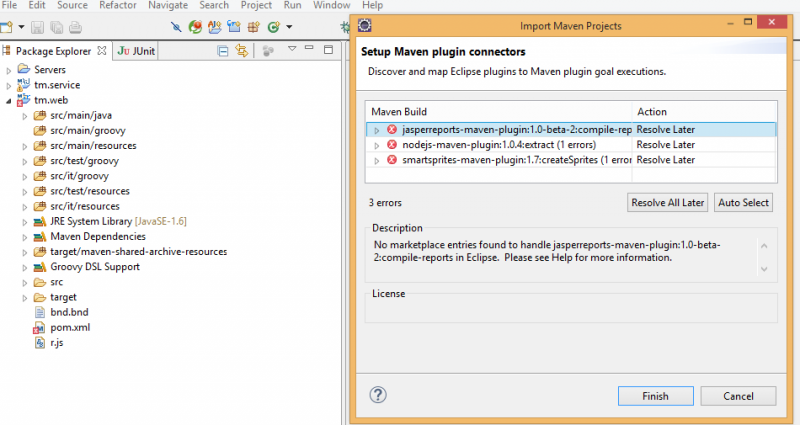This screenshot has width=800, height=425.
Task: Switch to the JUnit tab
Action: click(136, 51)
